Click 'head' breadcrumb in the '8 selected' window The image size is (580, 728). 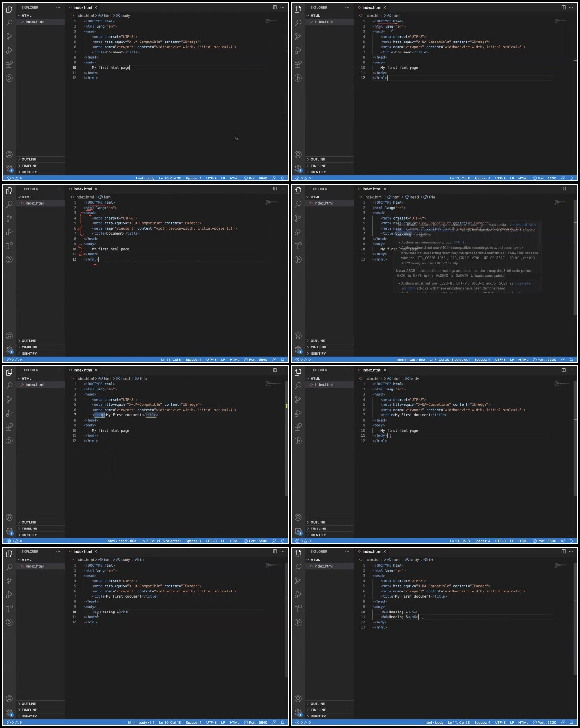412,197
